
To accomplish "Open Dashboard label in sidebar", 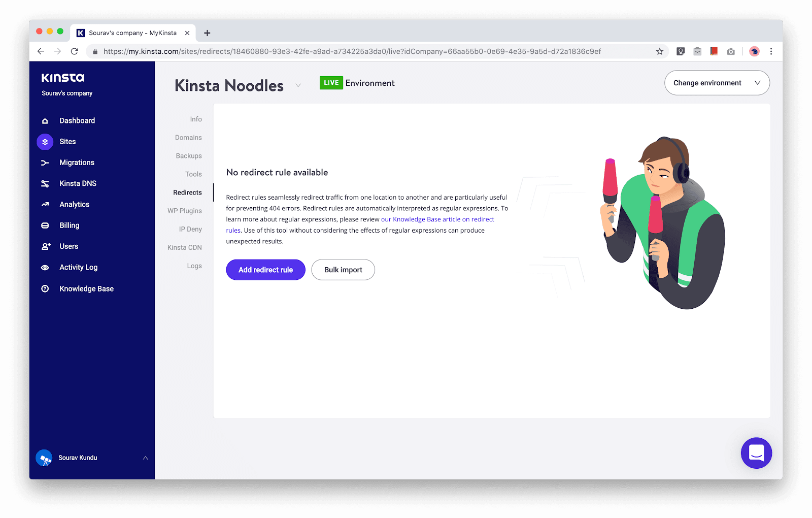I will pos(77,121).
